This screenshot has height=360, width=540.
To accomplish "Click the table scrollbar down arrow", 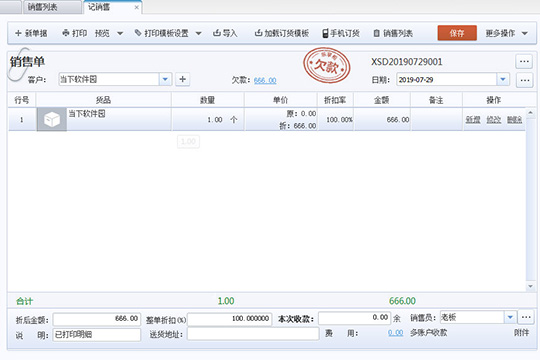I will (x=530, y=286).
